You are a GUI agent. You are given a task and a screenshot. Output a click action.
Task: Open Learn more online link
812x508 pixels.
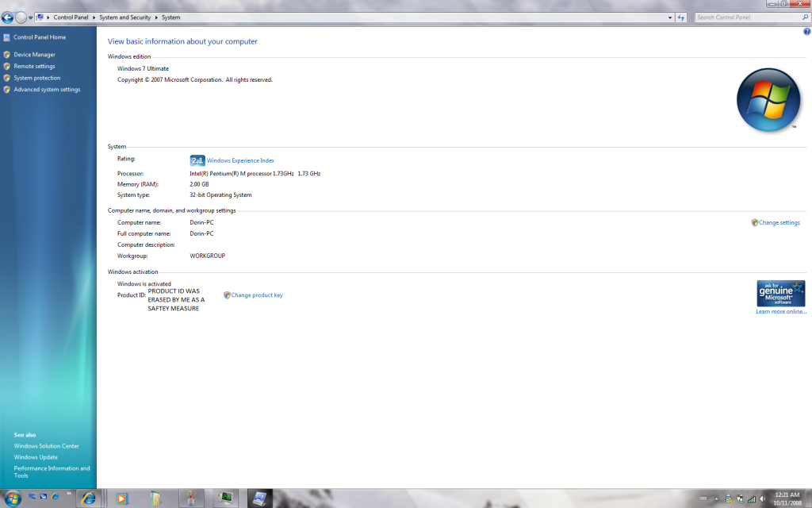coord(781,311)
